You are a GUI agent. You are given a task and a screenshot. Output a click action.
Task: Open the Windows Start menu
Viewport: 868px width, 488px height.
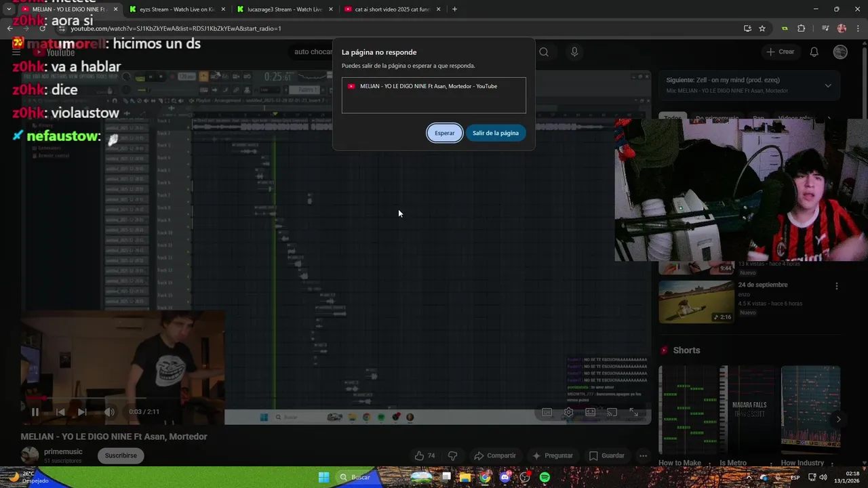click(323, 477)
